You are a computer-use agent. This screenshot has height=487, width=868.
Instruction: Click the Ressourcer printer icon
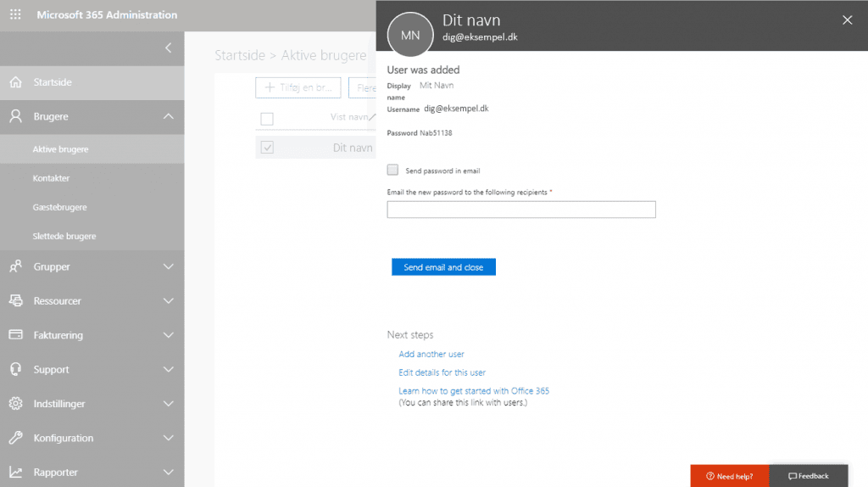15,301
